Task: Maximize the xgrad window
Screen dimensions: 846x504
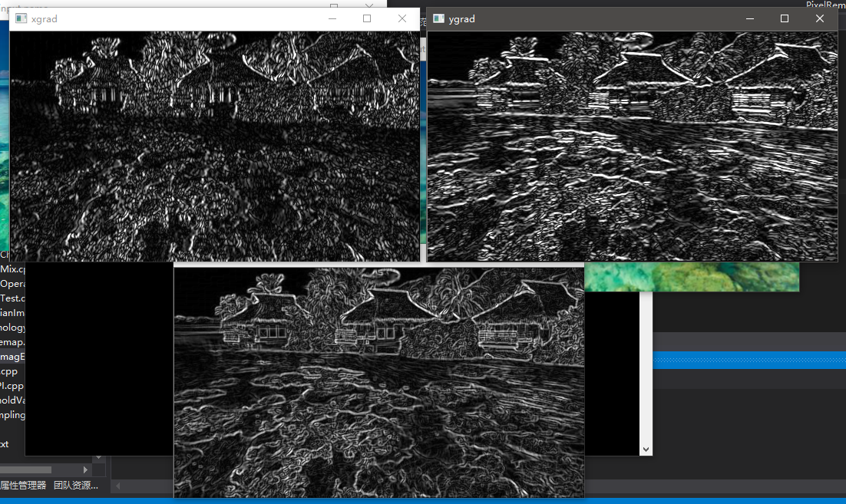Action: click(x=367, y=19)
